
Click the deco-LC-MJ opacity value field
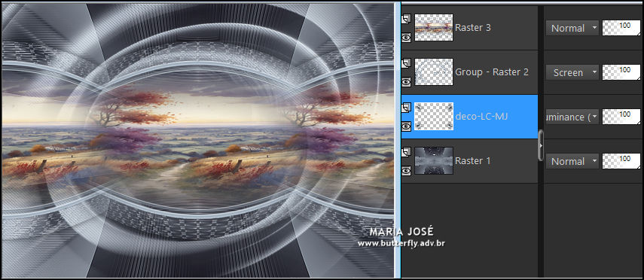621,117
